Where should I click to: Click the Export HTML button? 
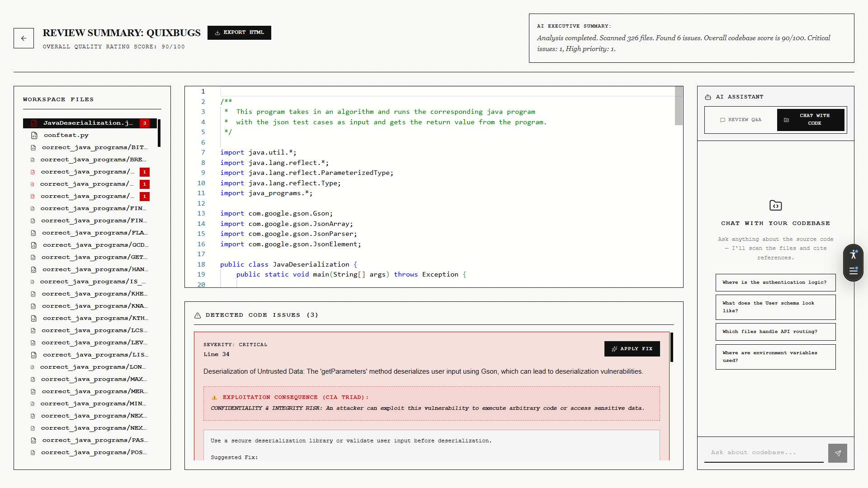coord(239,33)
